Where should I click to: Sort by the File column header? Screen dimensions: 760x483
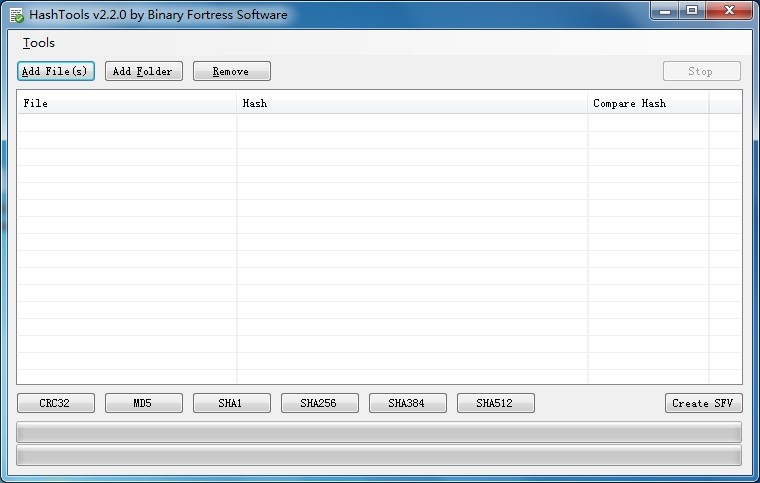[x=126, y=103]
